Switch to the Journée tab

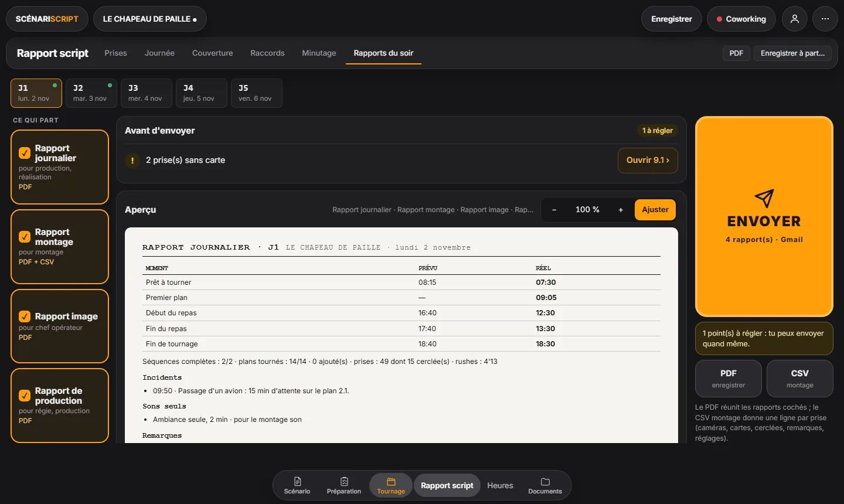point(159,53)
